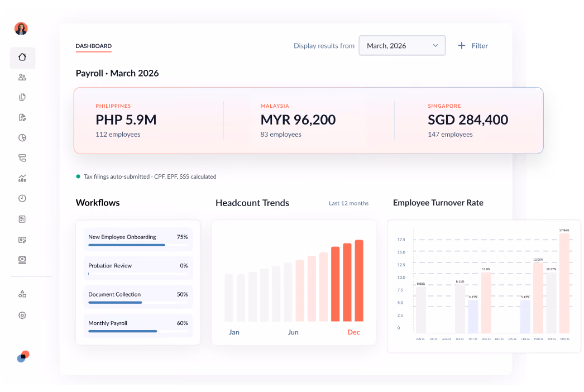Click the company logo at sidebar bottom
The image size is (584, 392).
tap(23, 356)
